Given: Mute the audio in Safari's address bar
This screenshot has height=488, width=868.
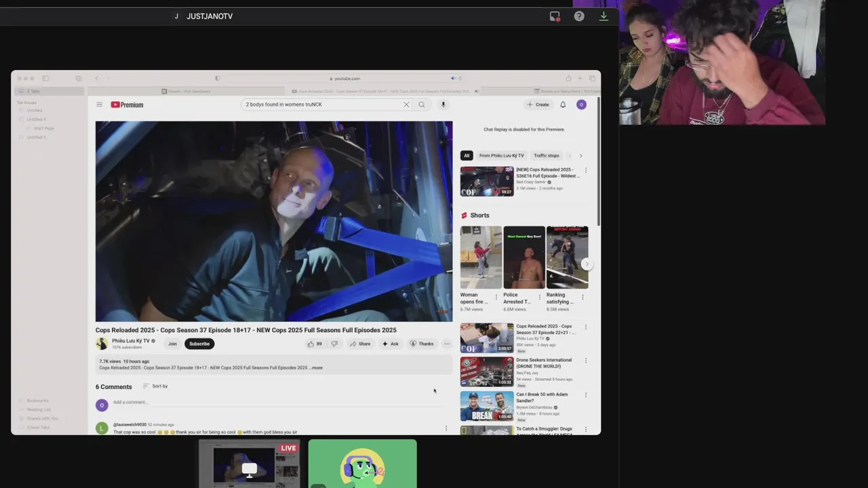Looking at the screenshot, I should (453, 79).
